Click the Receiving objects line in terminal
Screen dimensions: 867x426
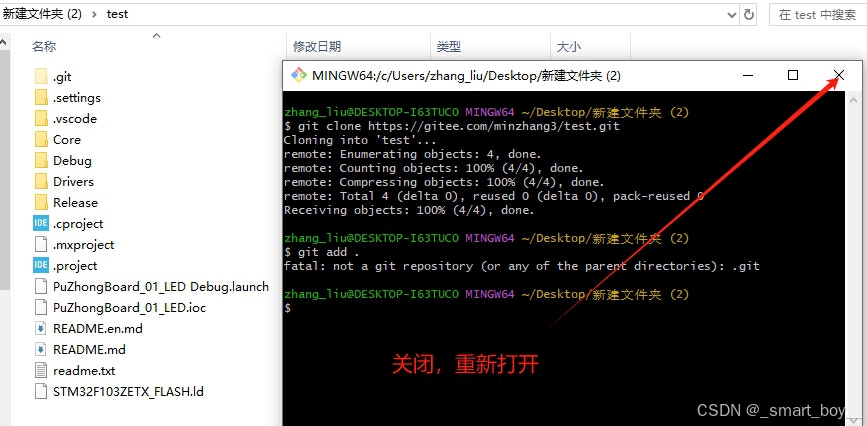[x=409, y=210]
